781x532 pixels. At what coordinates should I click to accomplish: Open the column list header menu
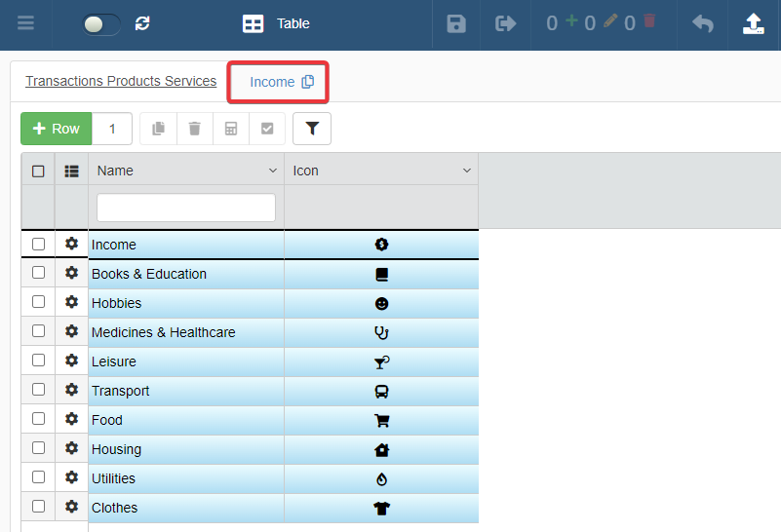coord(71,171)
